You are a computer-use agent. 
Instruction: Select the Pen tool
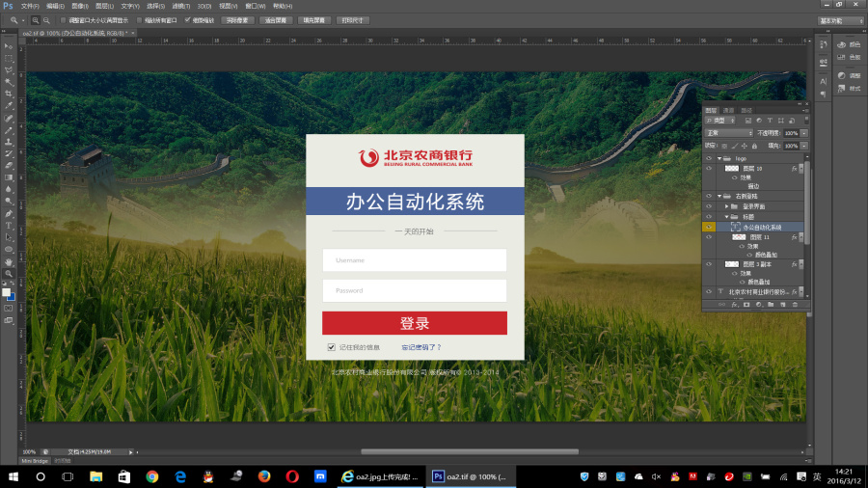click(9, 213)
